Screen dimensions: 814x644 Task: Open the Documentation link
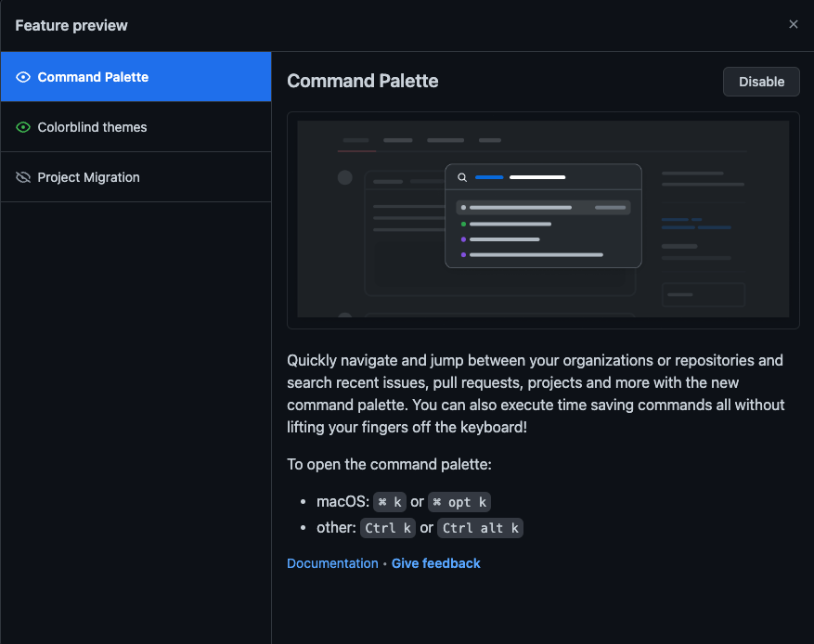click(333, 563)
